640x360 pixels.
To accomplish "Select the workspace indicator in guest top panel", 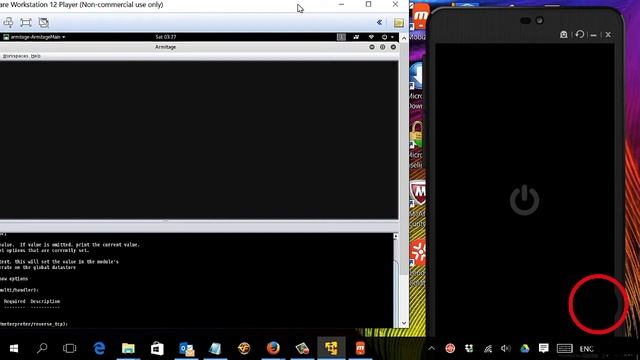I will (x=341, y=37).
